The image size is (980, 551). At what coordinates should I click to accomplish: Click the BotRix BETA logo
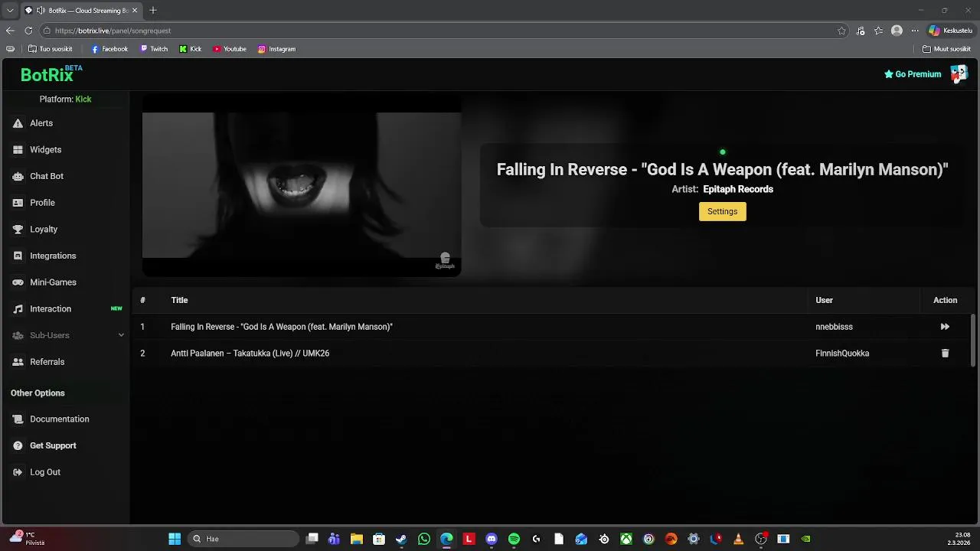pos(51,74)
